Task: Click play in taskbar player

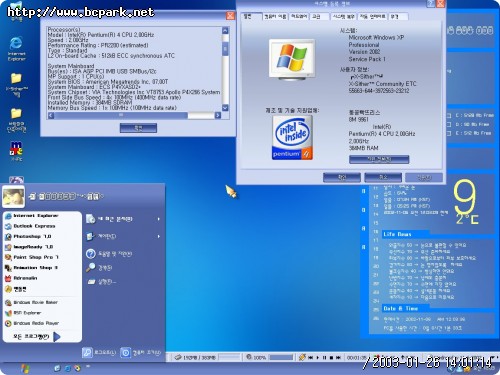Action: 317,357
